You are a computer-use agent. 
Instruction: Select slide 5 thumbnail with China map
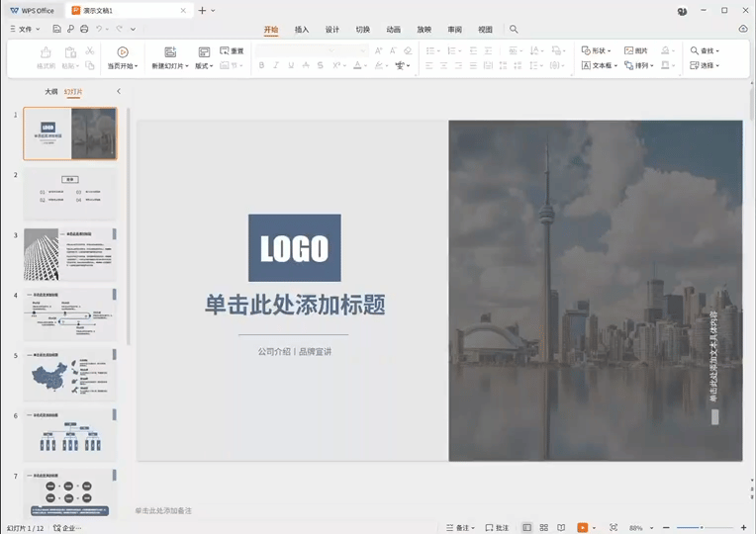tap(70, 375)
